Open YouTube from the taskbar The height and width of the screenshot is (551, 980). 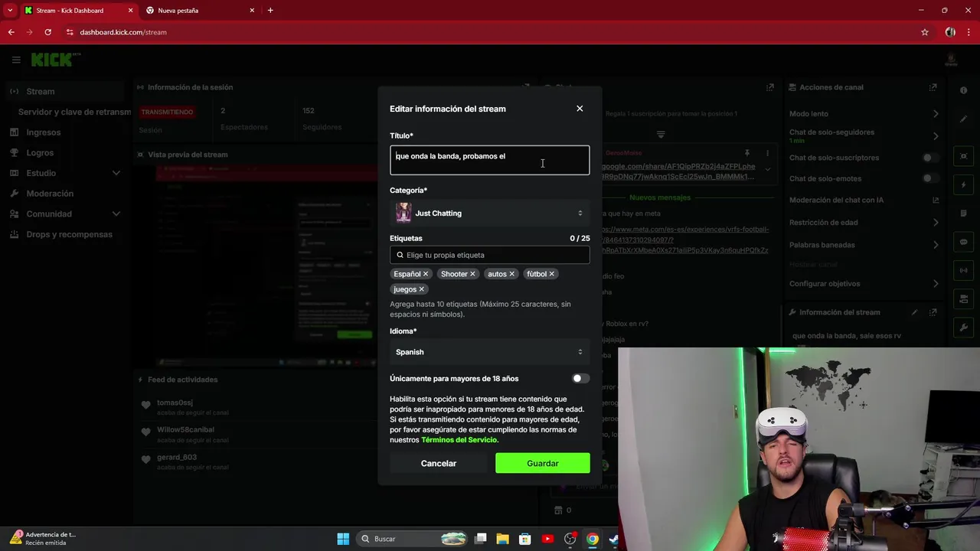pos(547,539)
